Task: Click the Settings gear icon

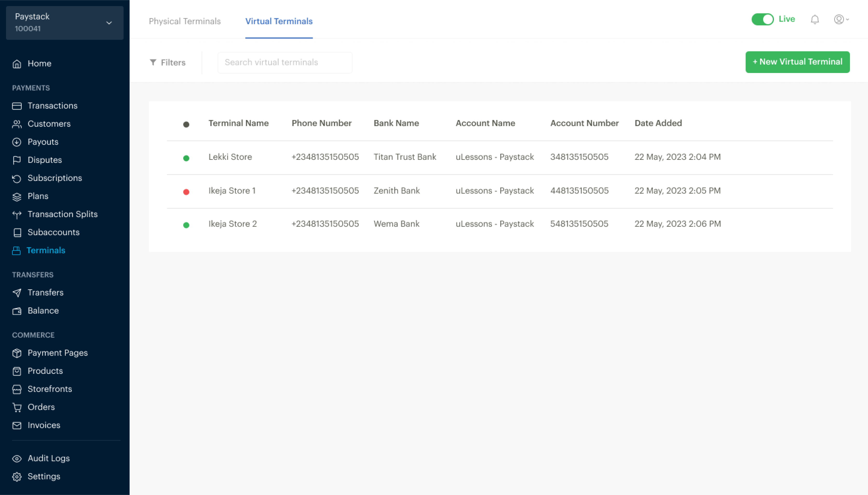Action: pos(17,477)
